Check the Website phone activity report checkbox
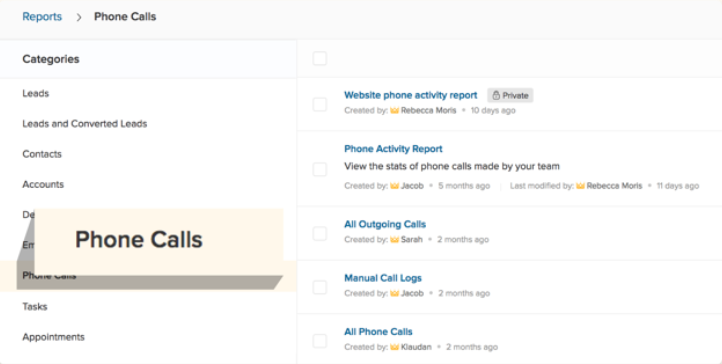The width and height of the screenshot is (722, 364). 320,104
